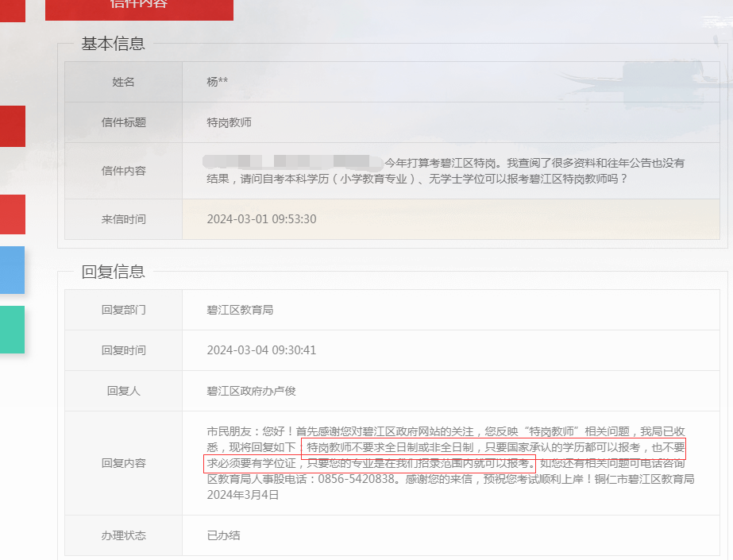Click the received timestamp 2024-03-01 09:53:30
Viewport: 733px width, 560px height.
click(x=261, y=219)
